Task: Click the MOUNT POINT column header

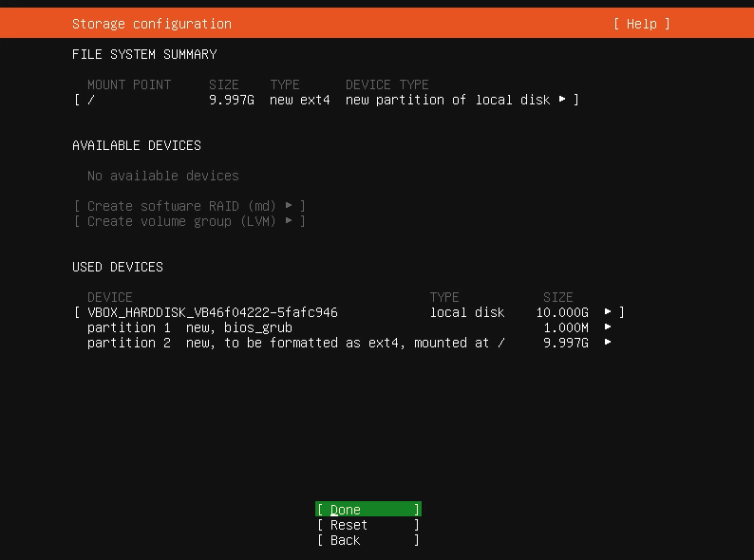Action: click(x=129, y=84)
